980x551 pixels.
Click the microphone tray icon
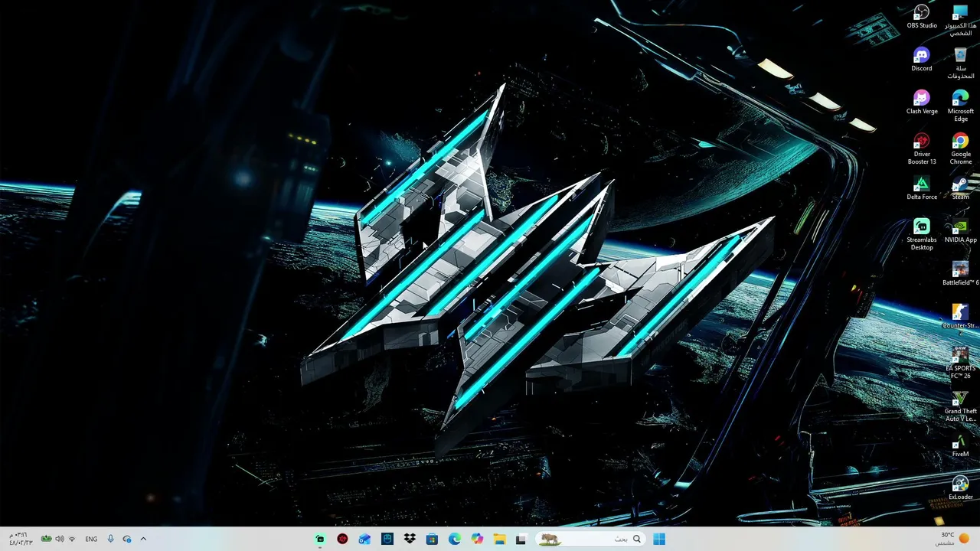110,539
